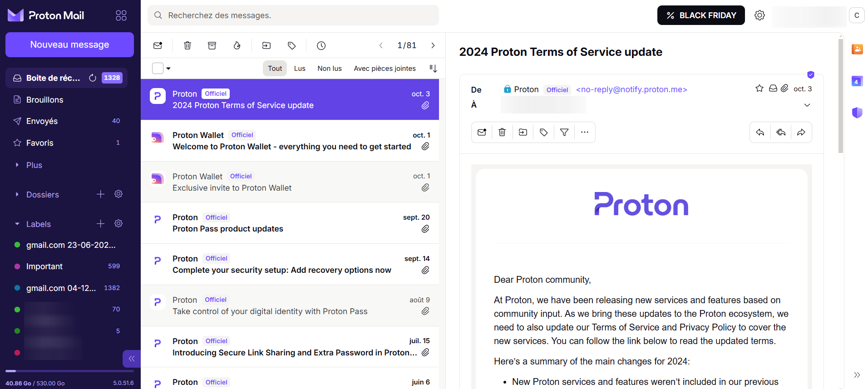Screen dimensions: 868x389
Task: Click the reply arrow button
Action: (760, 133)
